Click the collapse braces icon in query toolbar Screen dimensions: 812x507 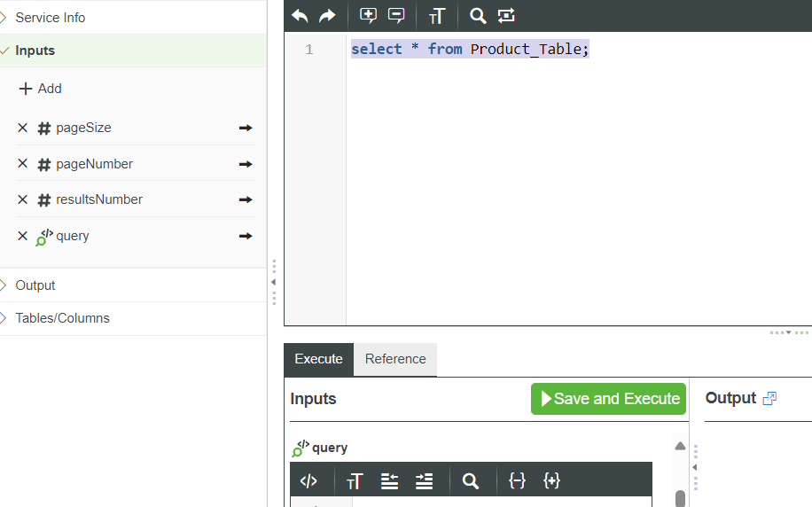tap(518, 481)
